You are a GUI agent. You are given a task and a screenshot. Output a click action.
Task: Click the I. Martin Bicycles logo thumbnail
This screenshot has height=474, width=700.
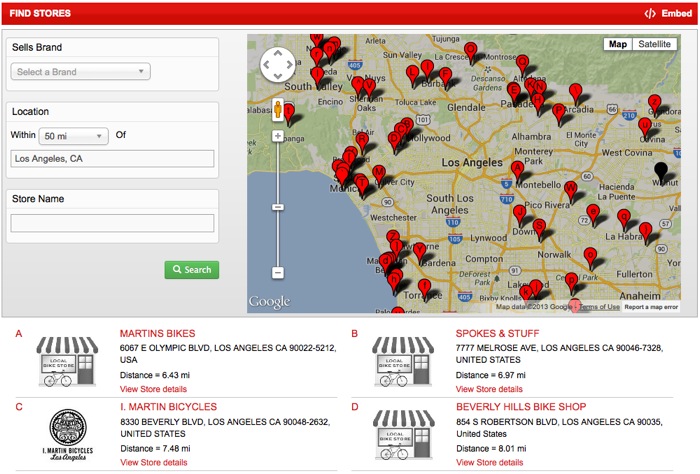click(x=68, y=435)
